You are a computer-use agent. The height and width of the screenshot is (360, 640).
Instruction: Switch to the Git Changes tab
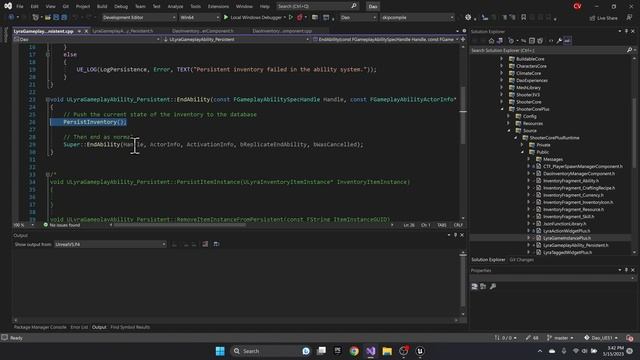(x=521, y=260)
